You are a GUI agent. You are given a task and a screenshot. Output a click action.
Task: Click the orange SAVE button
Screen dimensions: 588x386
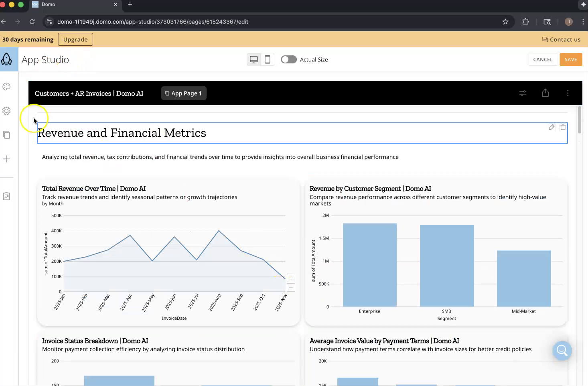click(571, 59)
